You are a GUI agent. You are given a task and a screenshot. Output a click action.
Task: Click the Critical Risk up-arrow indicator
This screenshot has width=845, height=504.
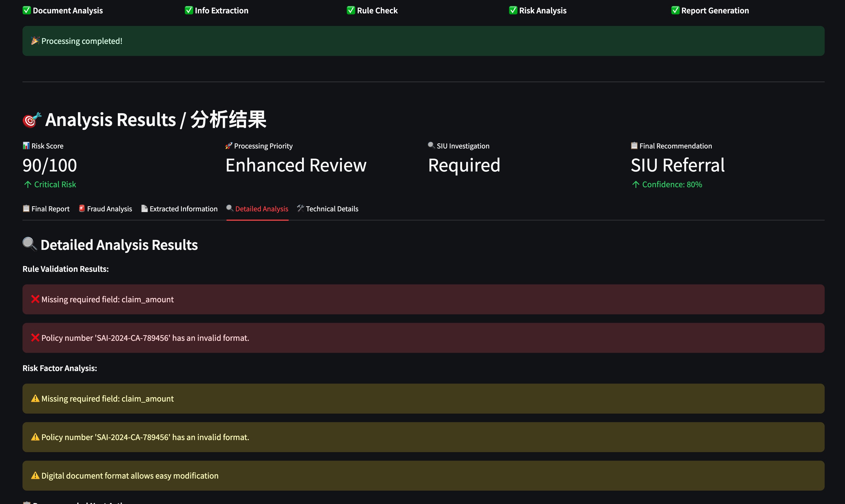point(28,184)
